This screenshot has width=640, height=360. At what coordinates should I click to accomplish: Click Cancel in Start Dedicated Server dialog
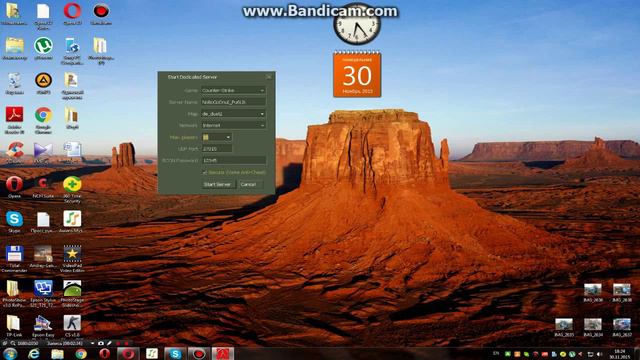249,184
